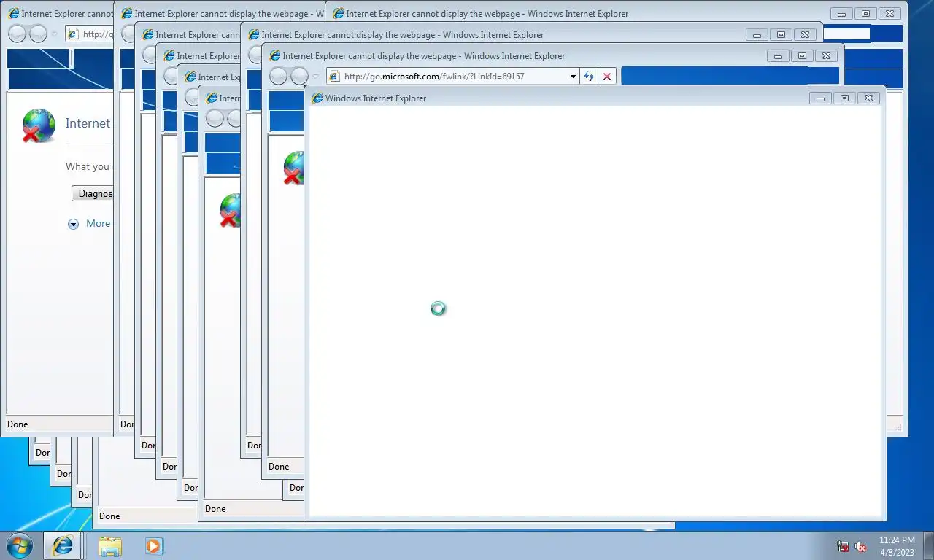Click Back button in the window with Diagnose button
Screen dimensions: 934x560
click(17, 34)
